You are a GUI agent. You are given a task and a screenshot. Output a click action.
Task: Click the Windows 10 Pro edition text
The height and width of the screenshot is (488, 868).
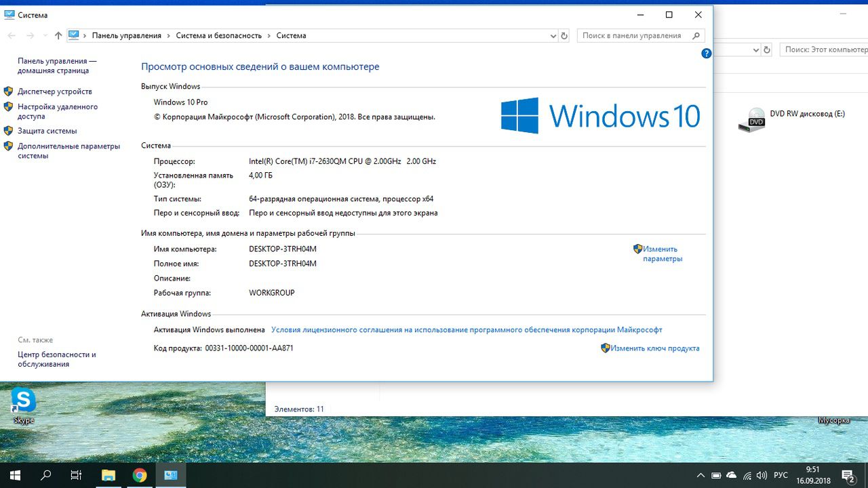tap(180, 102)
